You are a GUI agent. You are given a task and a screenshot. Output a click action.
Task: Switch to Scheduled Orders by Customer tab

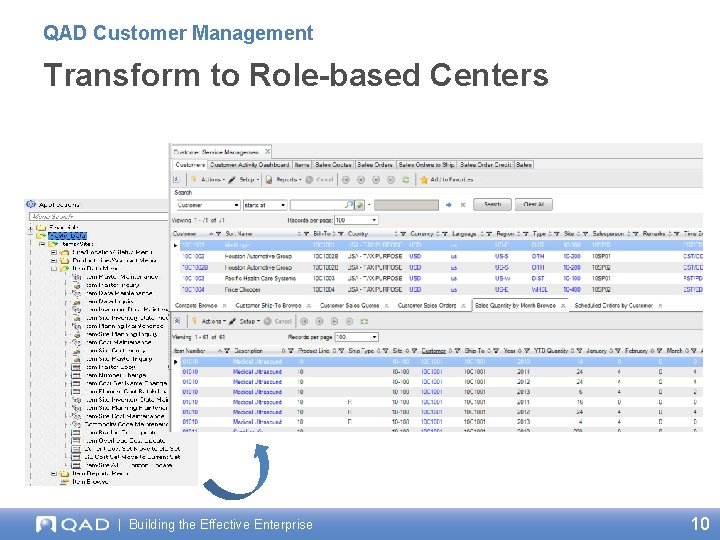[613, 305]
